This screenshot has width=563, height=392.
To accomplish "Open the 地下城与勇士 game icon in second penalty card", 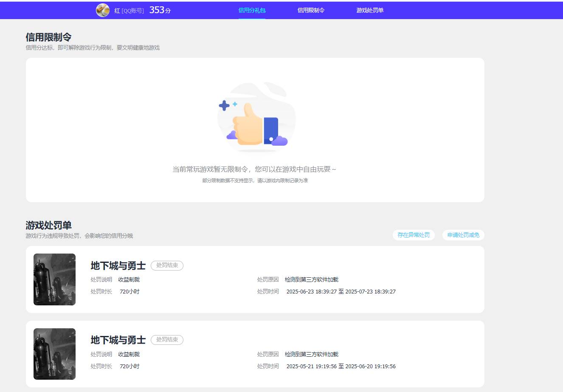I will tap(54, 353).
